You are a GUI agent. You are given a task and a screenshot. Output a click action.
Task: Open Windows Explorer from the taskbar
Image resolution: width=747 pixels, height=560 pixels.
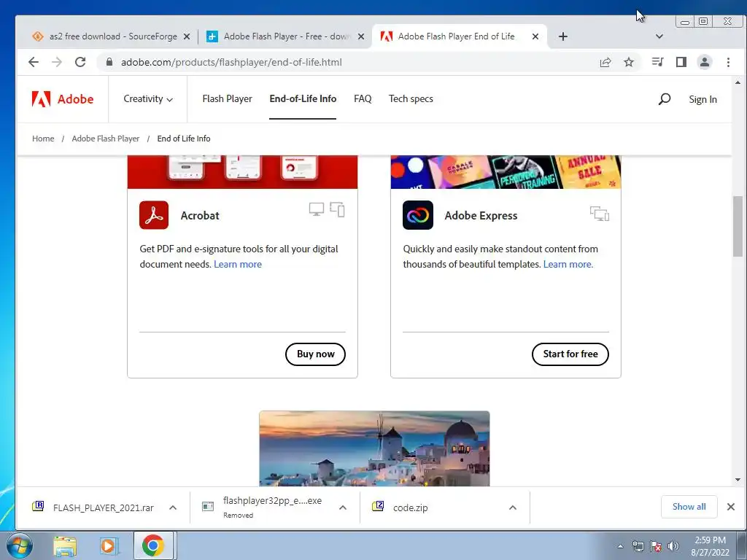65,546
